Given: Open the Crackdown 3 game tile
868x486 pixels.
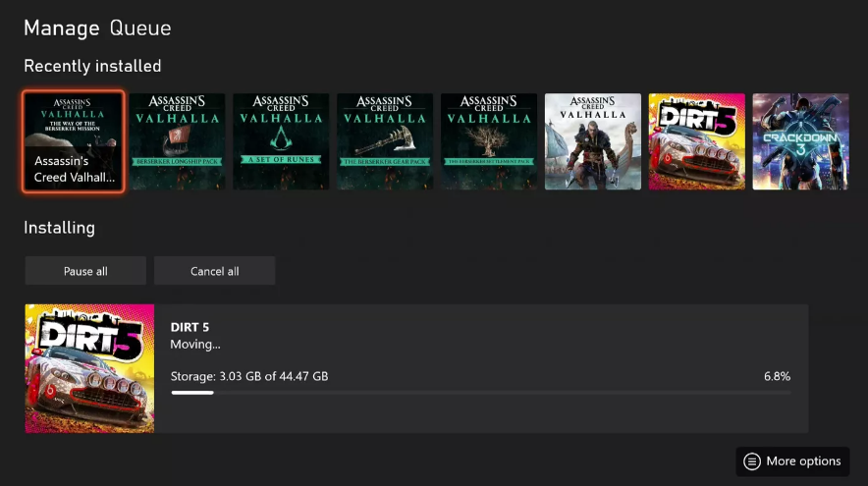Looking at the screenshot, I should pos(800,141).
